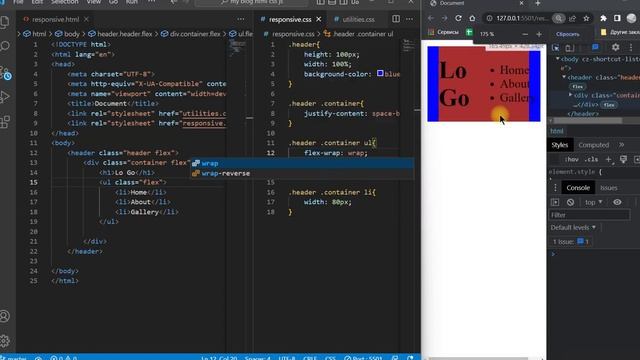Switch to the Issues tab in the drawer

tap(609, 188)
